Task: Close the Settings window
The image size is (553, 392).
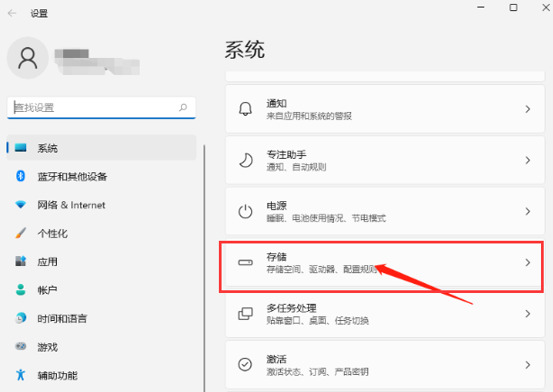Action: pos(546,7)
